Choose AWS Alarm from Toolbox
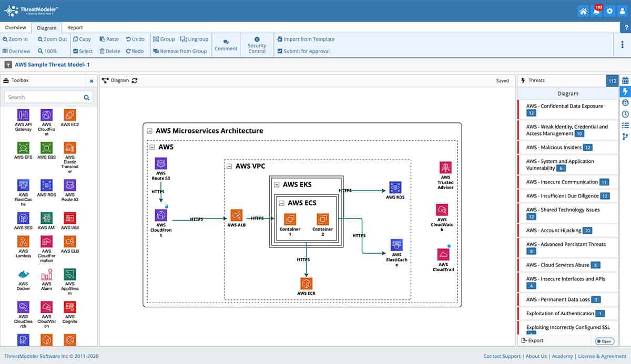631x364 pixels. [46, 274]
